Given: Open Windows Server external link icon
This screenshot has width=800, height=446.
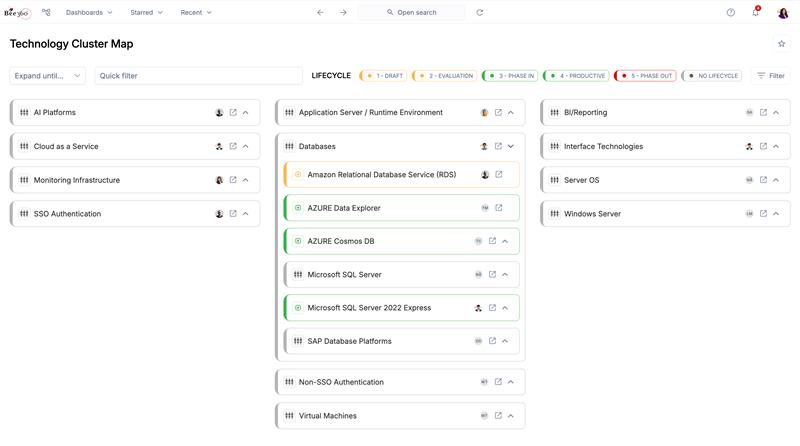Looking at the screenshot, I should coord(763,214).
